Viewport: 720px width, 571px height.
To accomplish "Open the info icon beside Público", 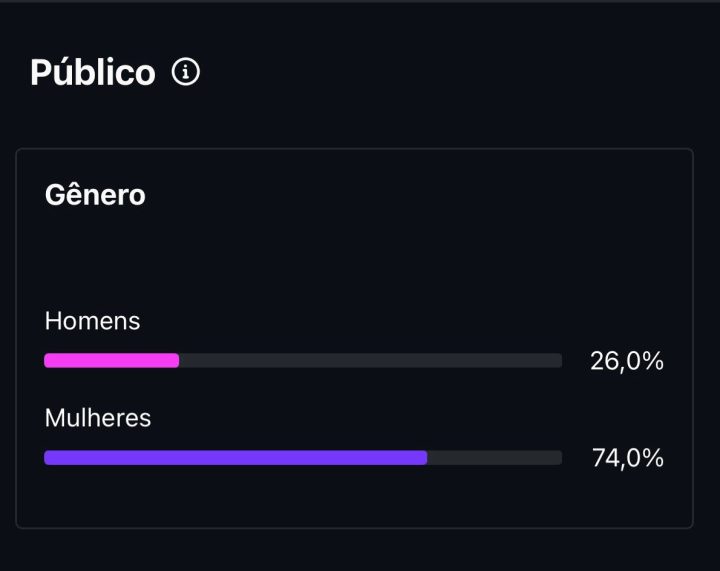I will tap(186, 72).
